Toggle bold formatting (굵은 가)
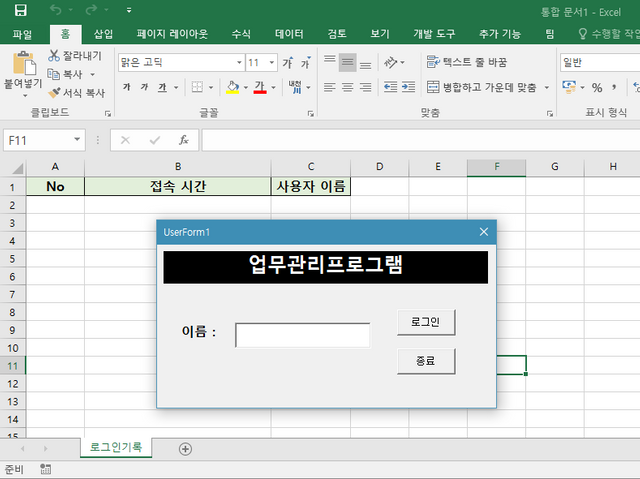The width and height of the screenshot is (640, 479). pos(127,87)
